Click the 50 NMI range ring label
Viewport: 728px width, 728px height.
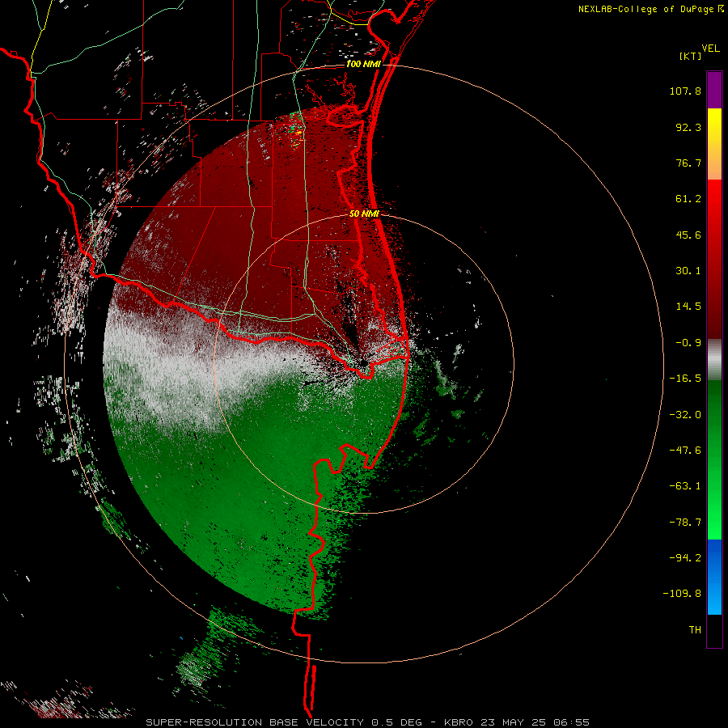364,214
